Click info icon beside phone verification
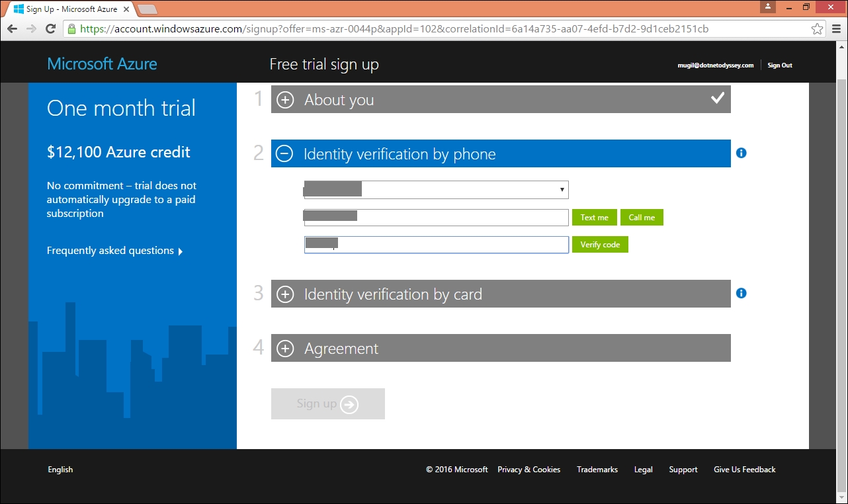This screenshot has height=504, width=848. coord(741,153)
